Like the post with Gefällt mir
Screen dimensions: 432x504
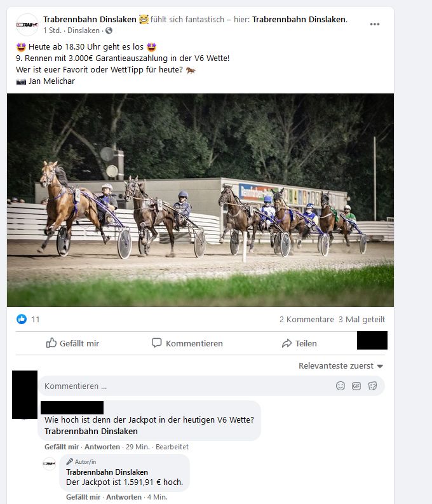click(72, 343)
